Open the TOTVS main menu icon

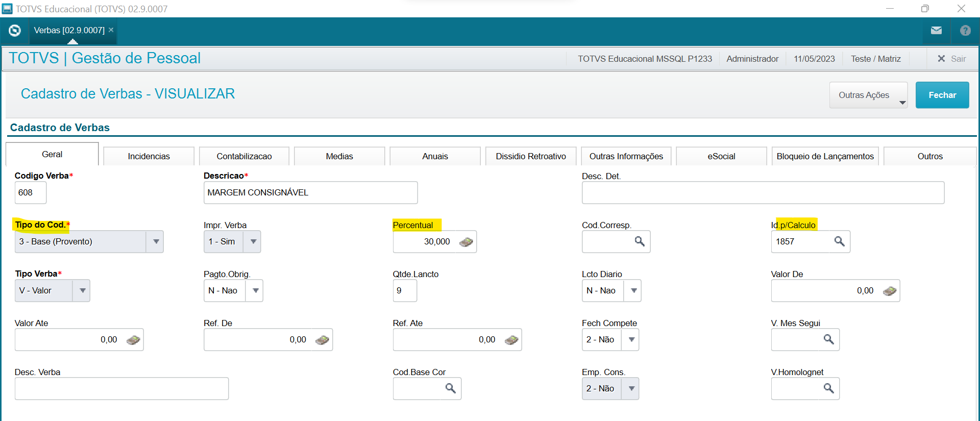click(15, 31)
